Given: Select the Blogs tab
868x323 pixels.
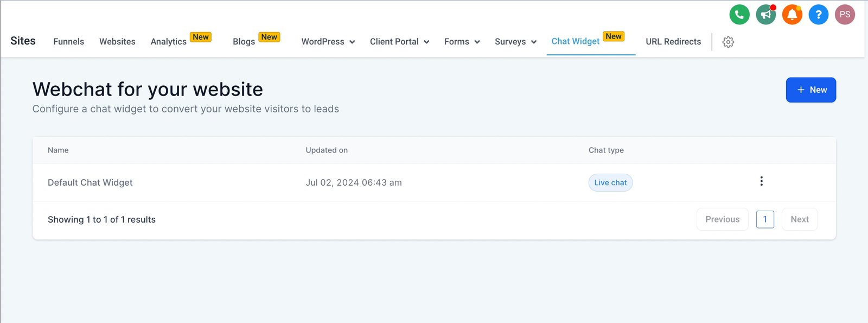Looking at the screenshot, I should click(x=244, y=42).
